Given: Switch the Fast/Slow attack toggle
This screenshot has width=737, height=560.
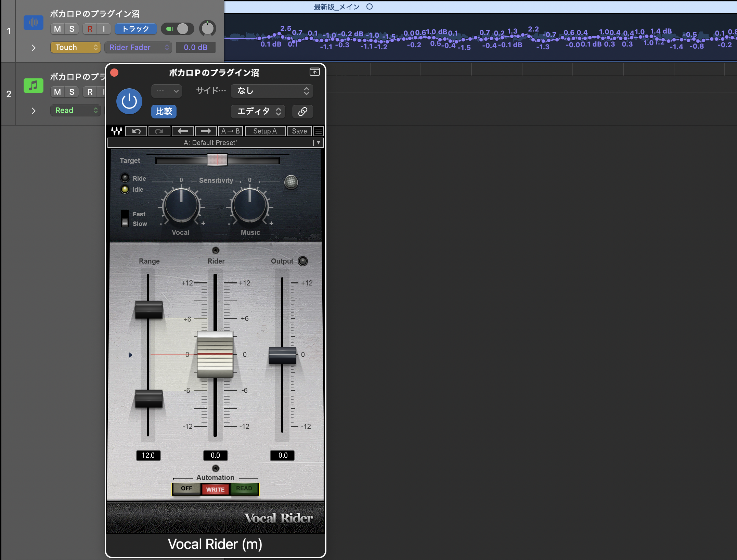Looking at the screenshot, I should (x=125, y=219).
